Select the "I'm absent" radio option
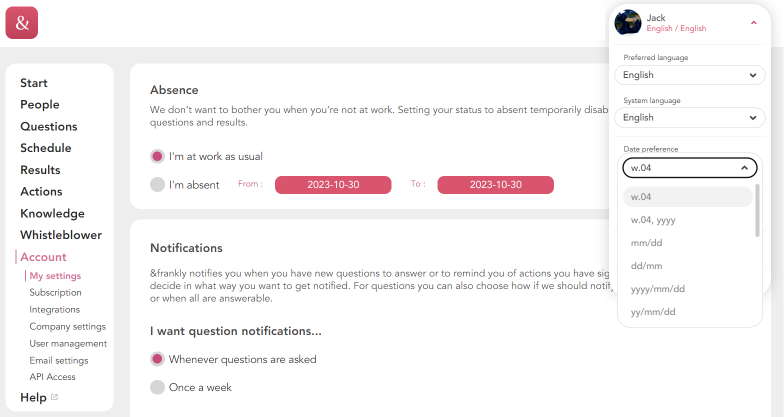784x417 pixels. point(157,185)
